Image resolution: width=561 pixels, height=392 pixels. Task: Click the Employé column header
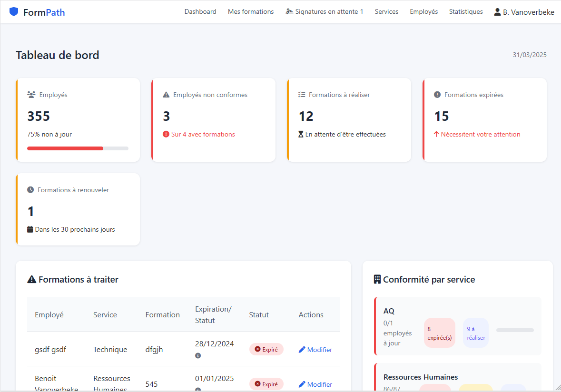[49, 315]
